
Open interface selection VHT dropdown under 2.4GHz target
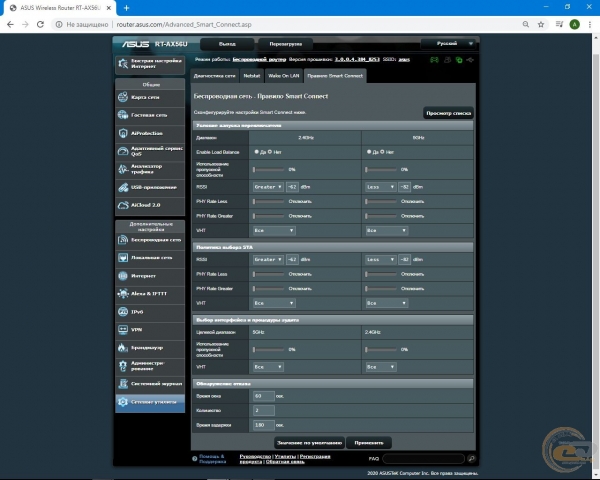(381, 367)
